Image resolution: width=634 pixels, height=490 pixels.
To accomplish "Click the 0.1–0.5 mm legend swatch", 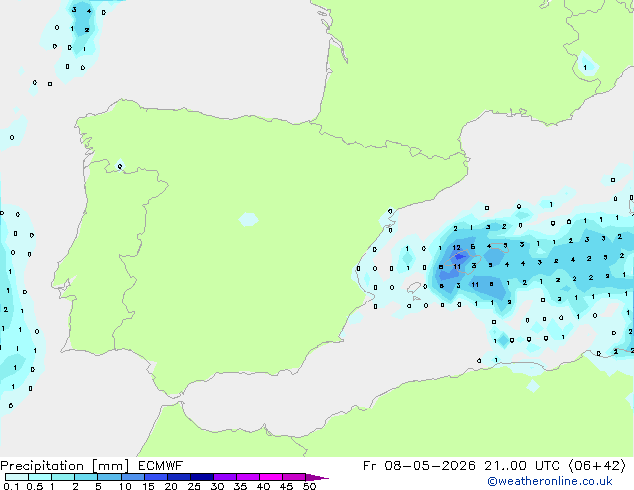I will point(17,477).
